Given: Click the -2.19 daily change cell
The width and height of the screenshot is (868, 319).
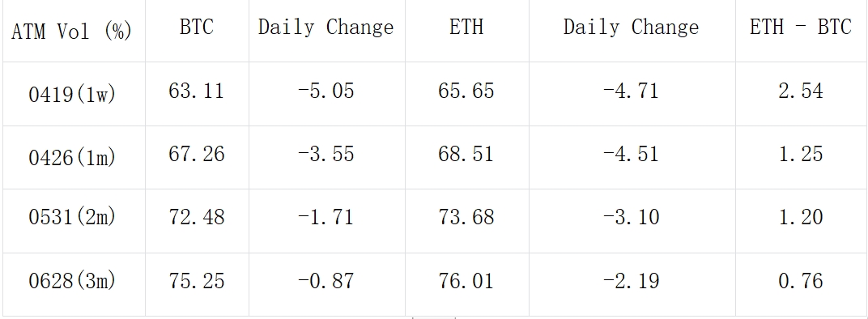Looking at the screenshot, I should click(x=632, y=285).
